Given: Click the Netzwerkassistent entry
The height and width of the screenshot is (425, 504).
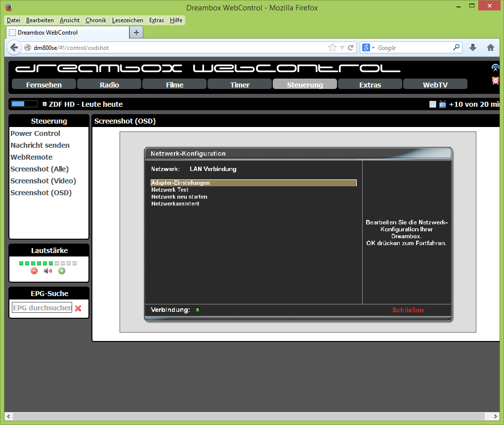Looking at the screenshot, I should (175, 204).
